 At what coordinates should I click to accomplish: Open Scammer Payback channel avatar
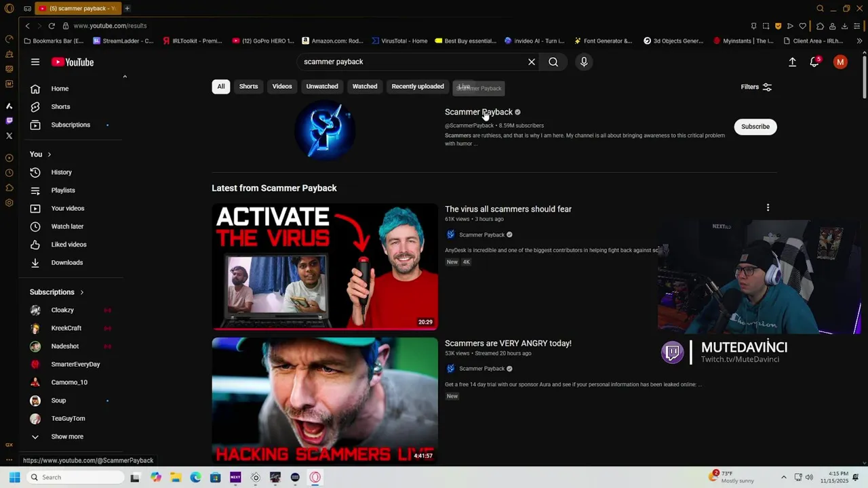coord(325,130)
